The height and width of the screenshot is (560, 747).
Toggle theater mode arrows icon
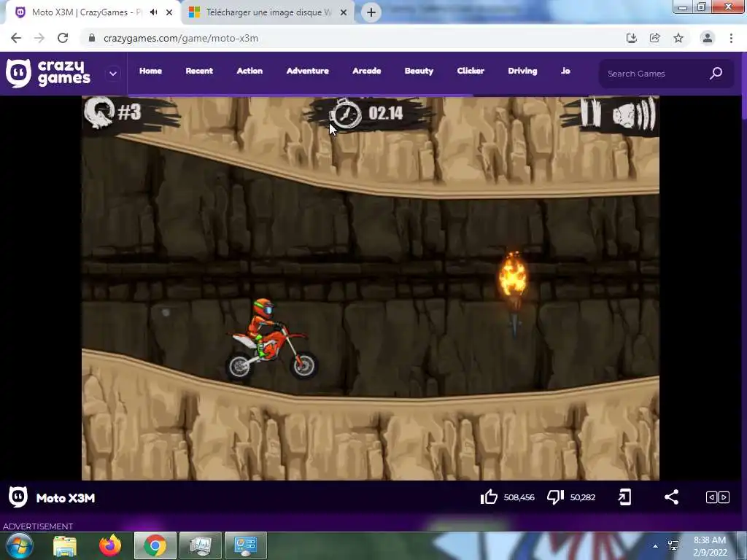pyautogui.click(x=718, y=497)
